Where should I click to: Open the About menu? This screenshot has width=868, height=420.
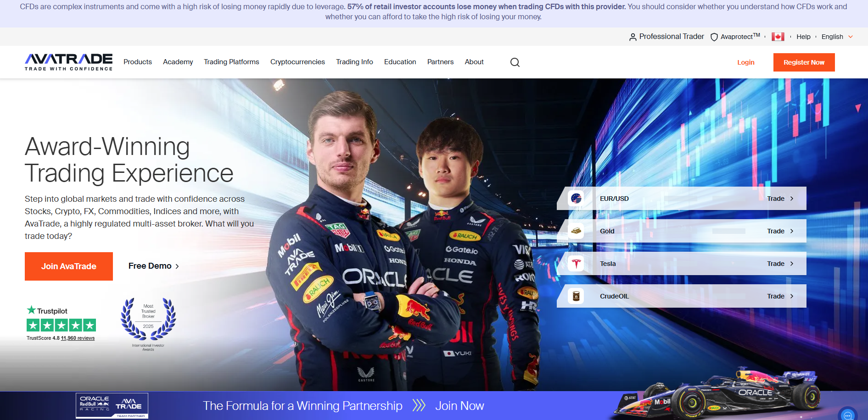(x=474, y=62)
